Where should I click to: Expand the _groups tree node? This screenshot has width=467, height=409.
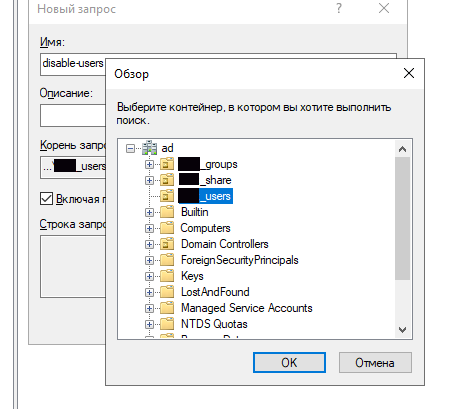(x=149, y=164)
